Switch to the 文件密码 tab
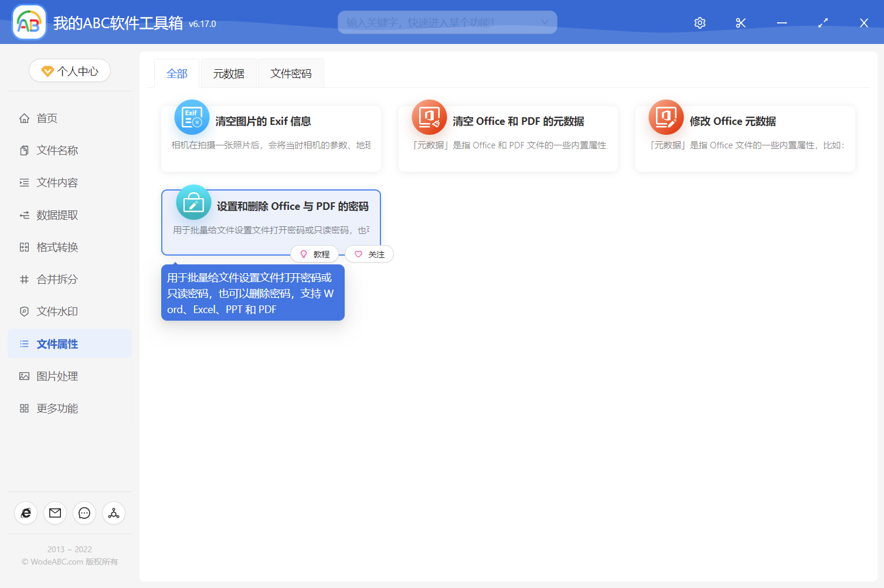This screenshot has height=588, width=884. (x=291, y=73)
